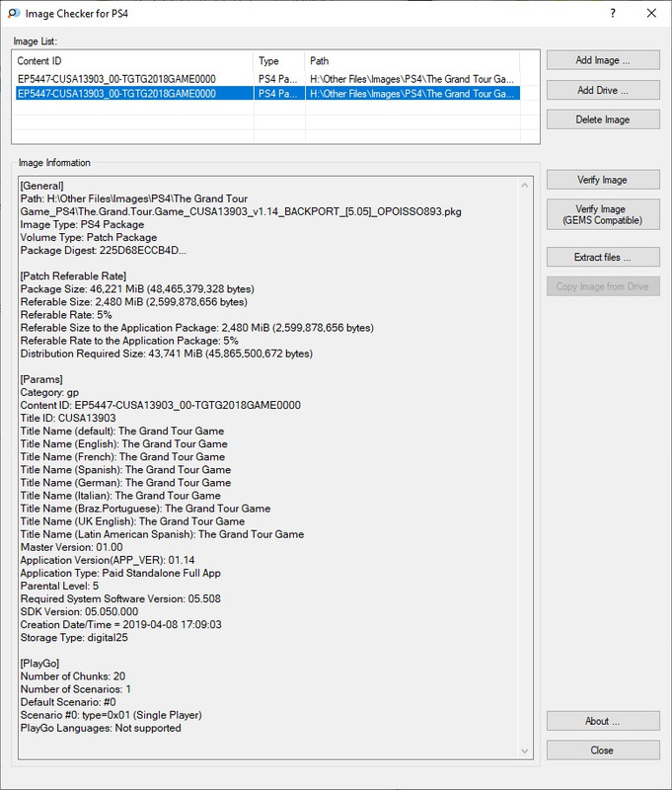The height and width of the screenshot is (790, 672).
Task: Click the Delete Image button
Action: [x=603, y=119]
